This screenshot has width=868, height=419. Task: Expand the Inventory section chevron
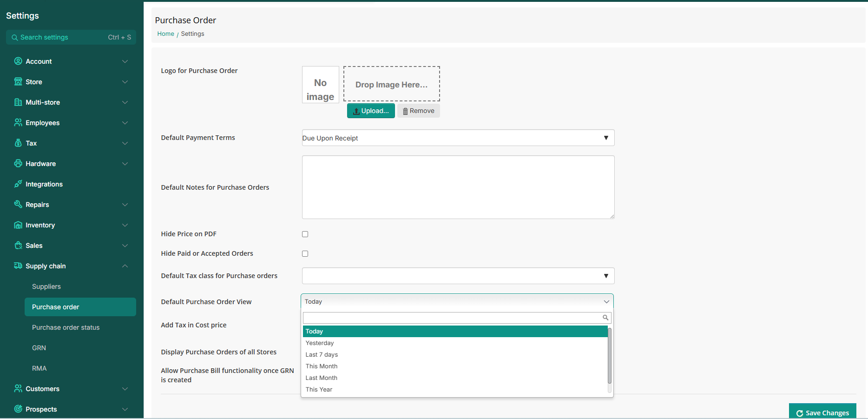pyautogui.click(x=125, y=225)
